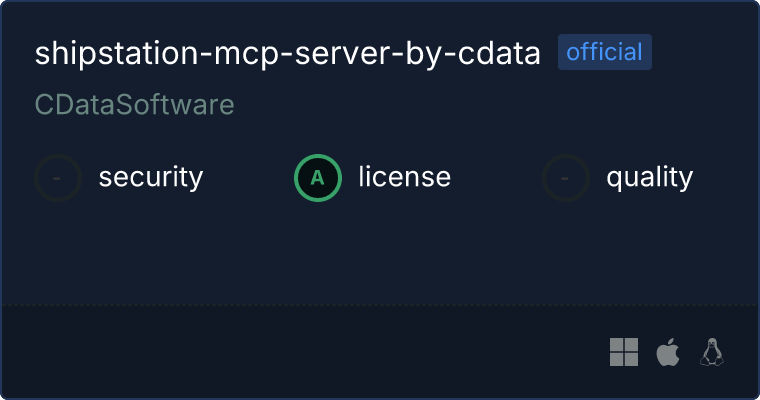Click the Apple macOS platform icon
Viewport: 760px width, 400px height.
(x=667, y=352)
